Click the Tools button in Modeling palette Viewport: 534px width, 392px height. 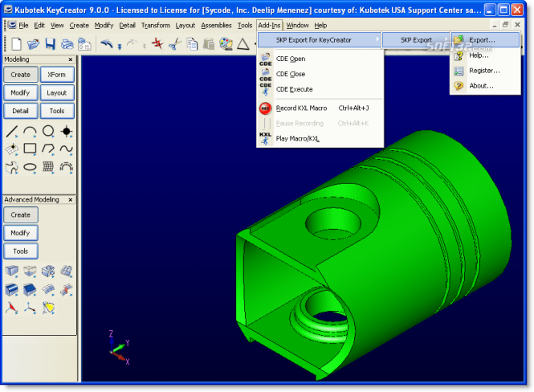(57, 111)
